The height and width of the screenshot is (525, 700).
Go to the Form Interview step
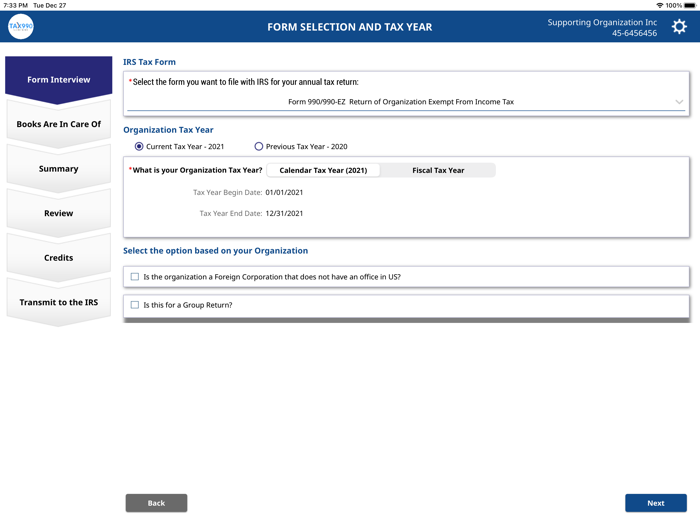point(58,80)
